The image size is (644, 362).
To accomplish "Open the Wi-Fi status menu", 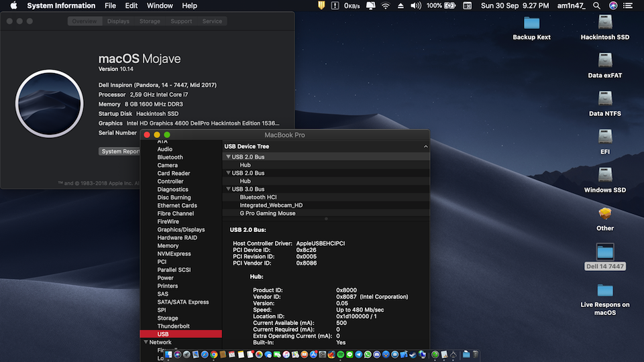I will 385,5.
